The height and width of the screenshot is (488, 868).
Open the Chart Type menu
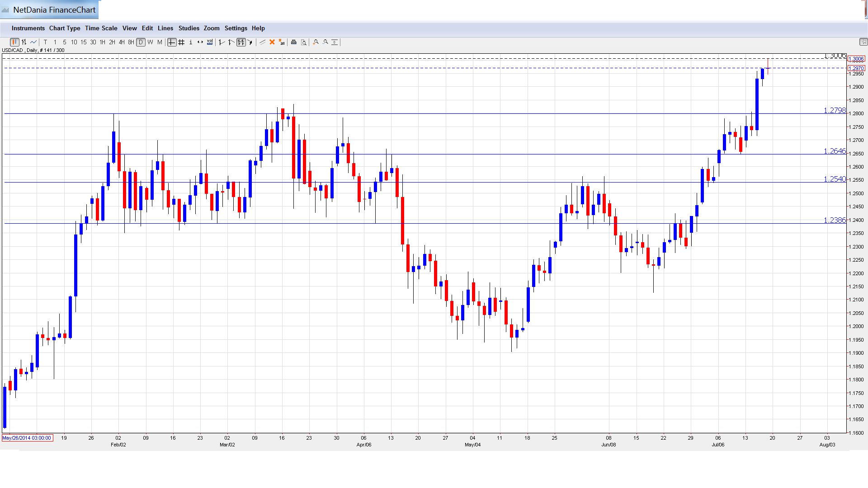[x=65, y=28]
